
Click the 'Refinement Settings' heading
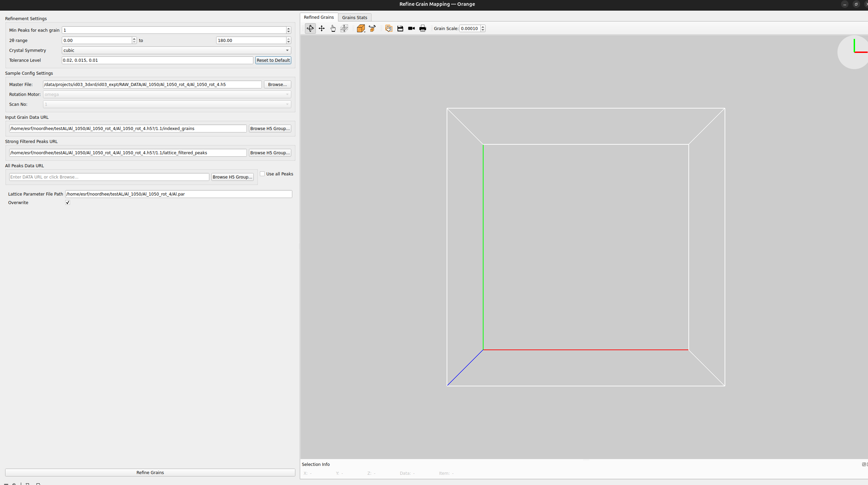pos(26,18)
